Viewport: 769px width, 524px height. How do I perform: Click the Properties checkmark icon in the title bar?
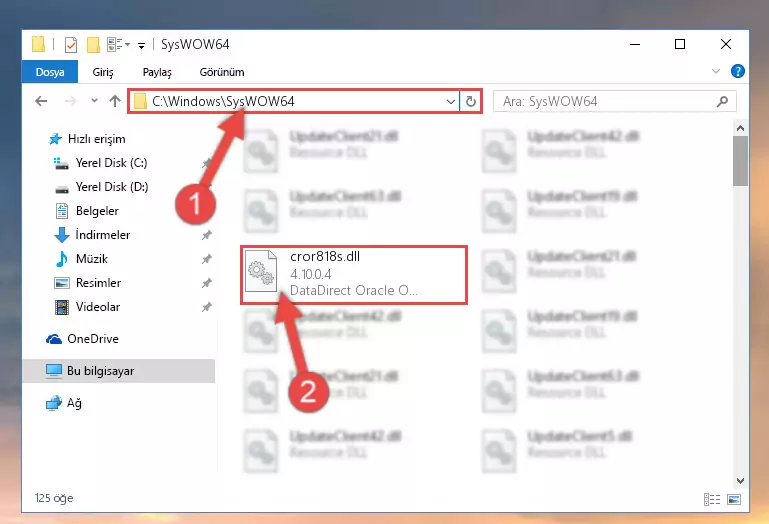point(71,45)
